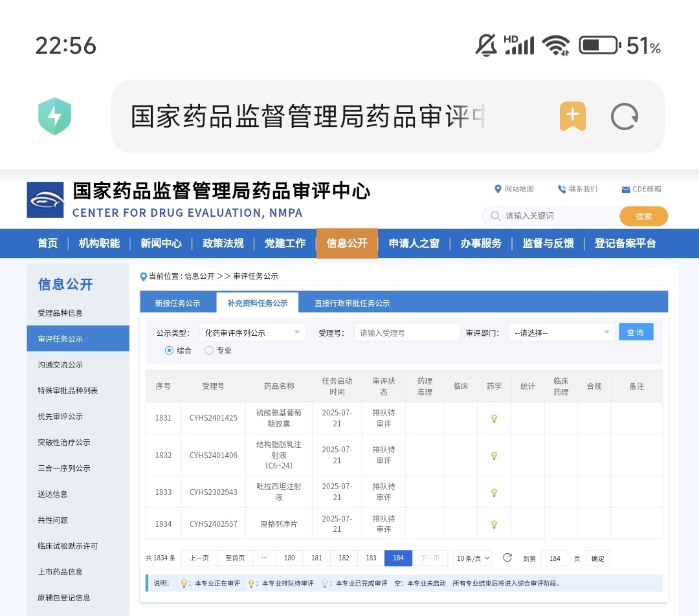
Task: Reload the page with the refresh icon
Action: point(624,116)
